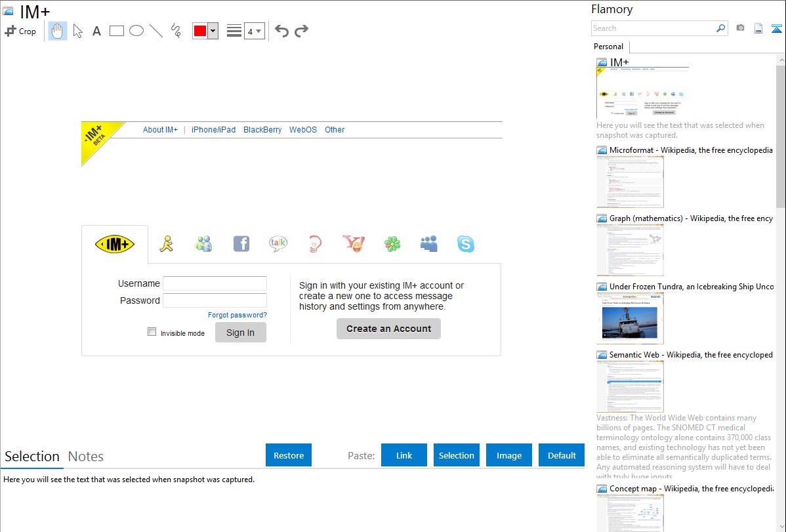This screenshot has width=786, height=532.
Task: Select the ICQ flower icon
Action: pos(392,244)
